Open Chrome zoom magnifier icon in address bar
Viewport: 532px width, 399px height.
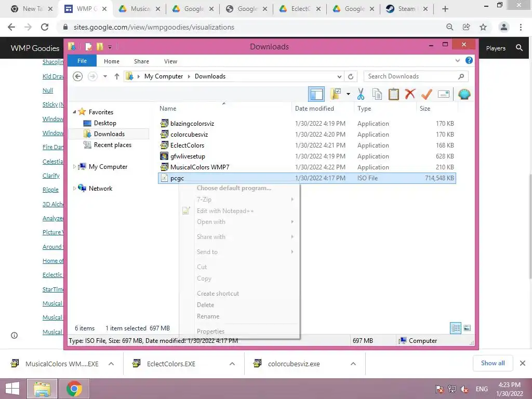click(449, 27)
